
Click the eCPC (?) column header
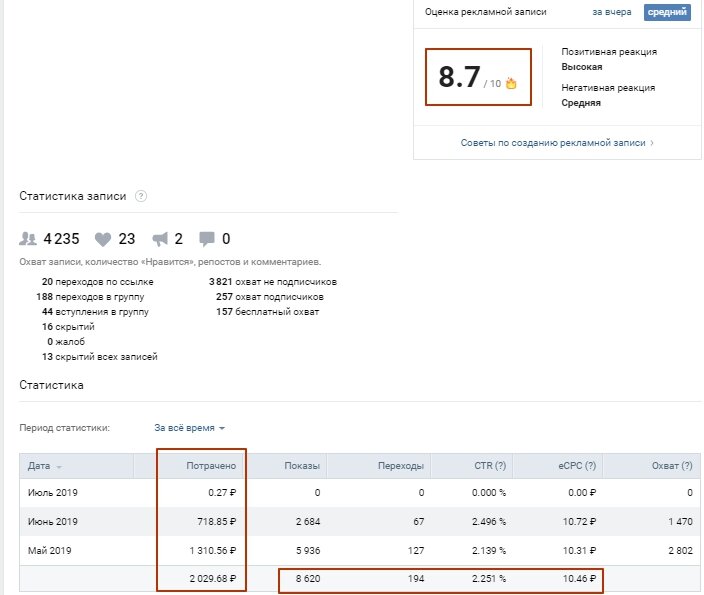click(577, 466)
